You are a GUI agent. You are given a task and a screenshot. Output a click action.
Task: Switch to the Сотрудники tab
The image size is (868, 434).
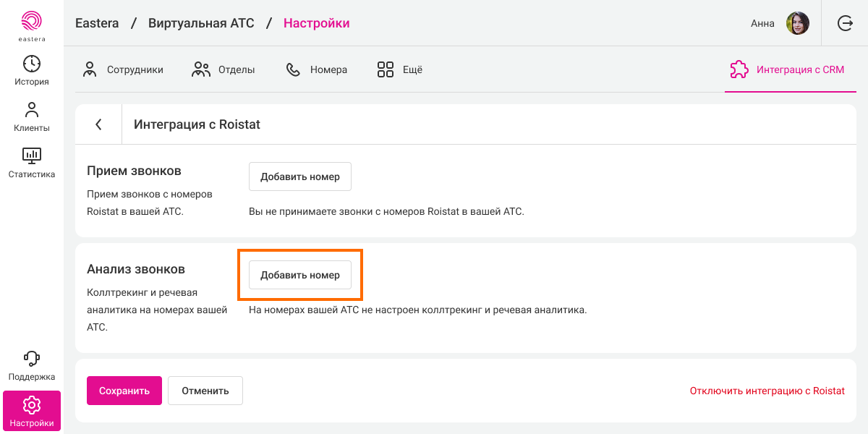pos(123,69)
